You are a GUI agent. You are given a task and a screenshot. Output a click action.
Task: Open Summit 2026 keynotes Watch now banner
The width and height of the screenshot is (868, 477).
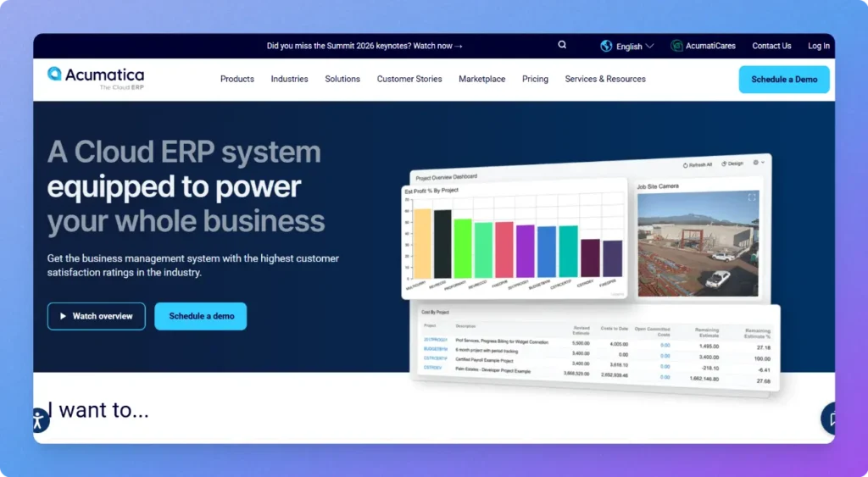[x=364, y=46]
